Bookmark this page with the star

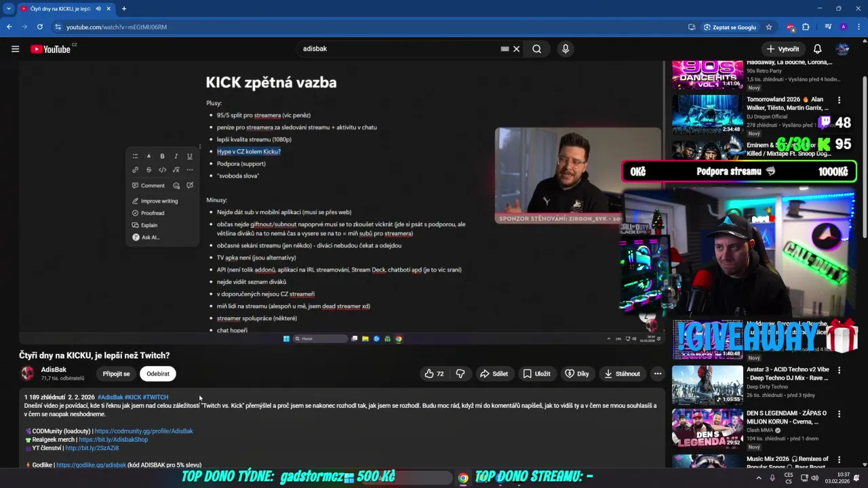click(x=769, y=27)
